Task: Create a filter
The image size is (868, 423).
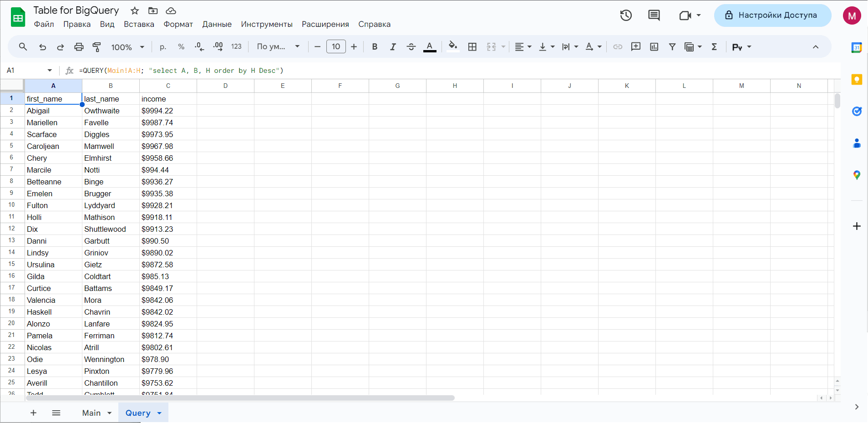Action: pos(672,46)
